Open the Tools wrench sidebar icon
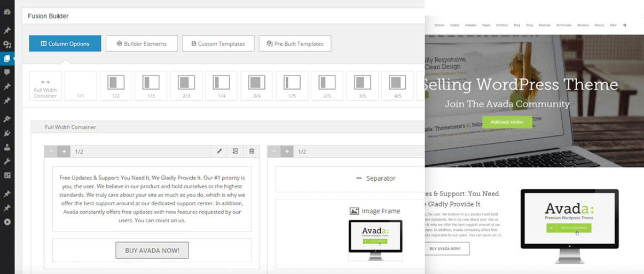The height and width of the screenshot is (274, 644). (x=7, y=161)
